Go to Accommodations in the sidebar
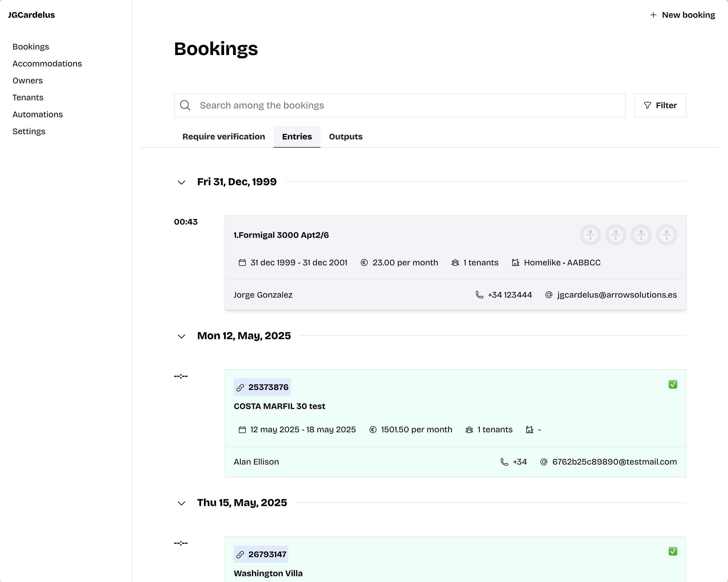The width and height of the screenshot is (728, 582). pos(47,63)
